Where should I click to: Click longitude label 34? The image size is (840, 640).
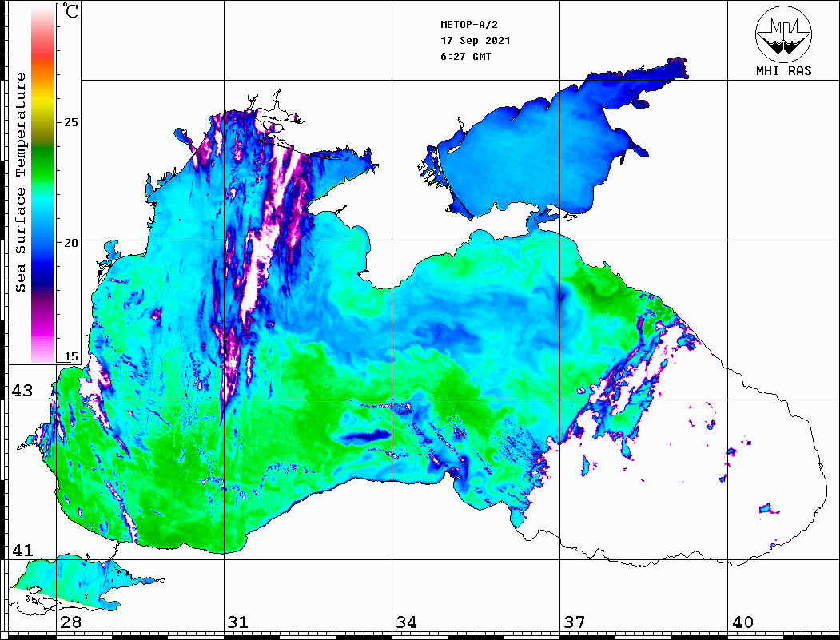(x=407, y=622)
